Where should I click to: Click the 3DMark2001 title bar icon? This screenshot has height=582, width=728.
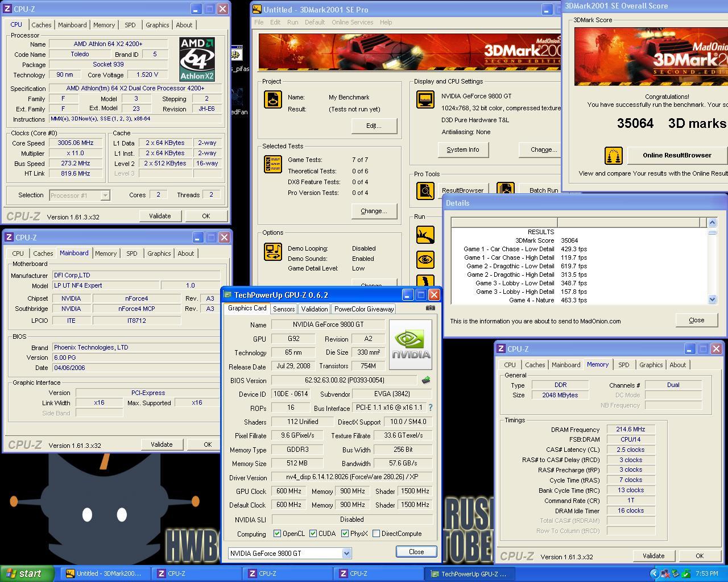[257, 9]
